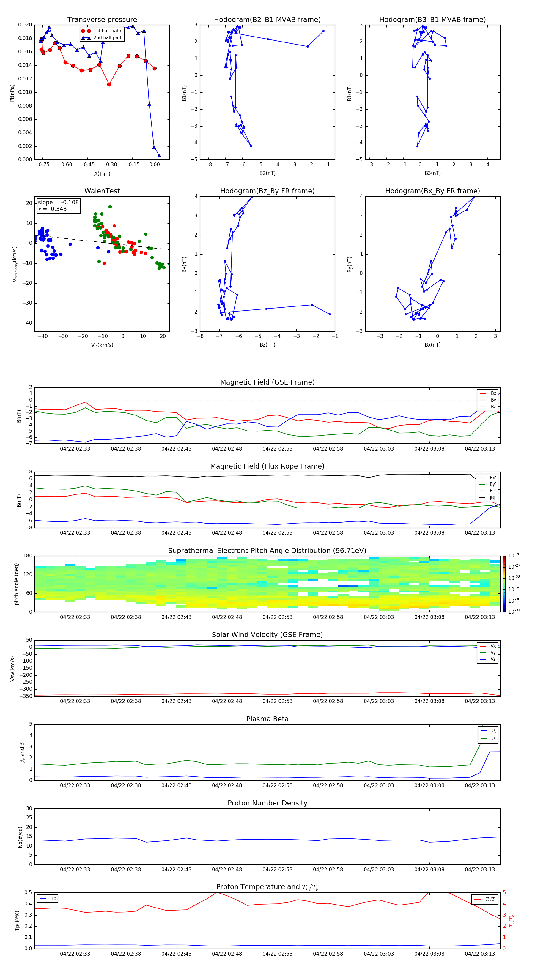This screenshot has width=535, height=980.
Task: Click the 'Pt(nPa)' y-axis label
Action: [12, 93]
